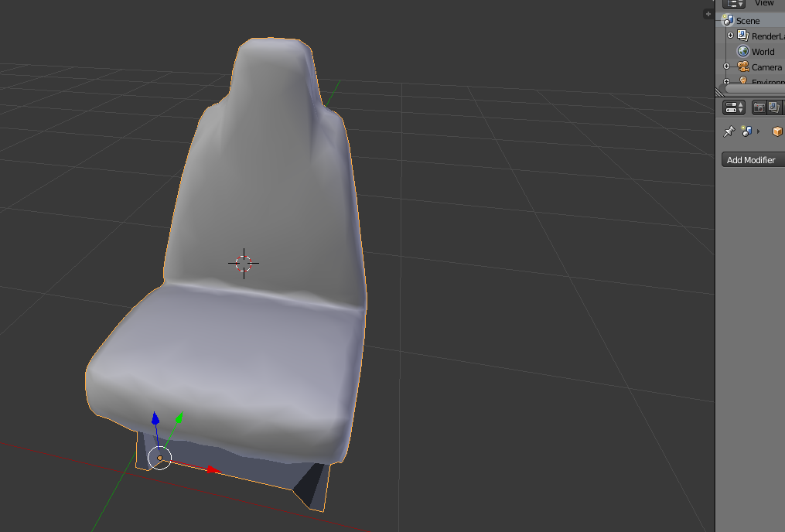Switch to the Render Layers properties tab
This screenshot has height=532, width=785.
774,107
